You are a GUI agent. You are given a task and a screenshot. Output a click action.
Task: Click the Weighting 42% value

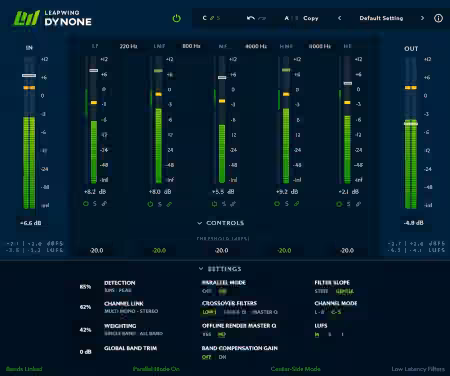click(85, 330)
